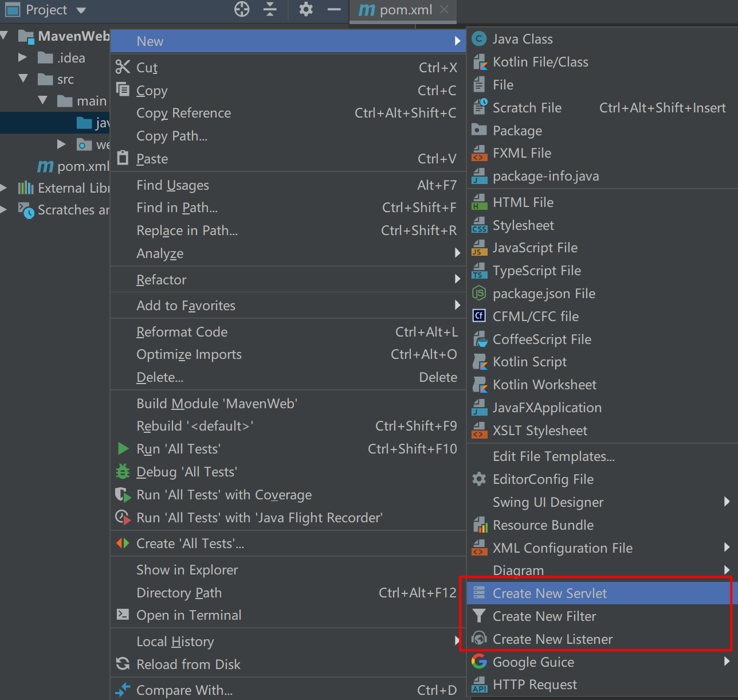Open the Local History submenu
The image size is (738, 700).
click(x=288, y=642)
